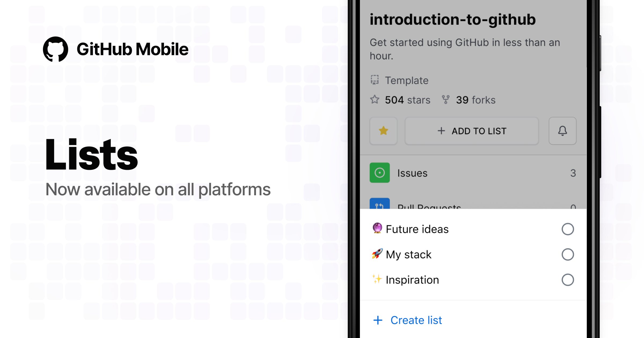Click the Template repository icon

pos(375,80)
